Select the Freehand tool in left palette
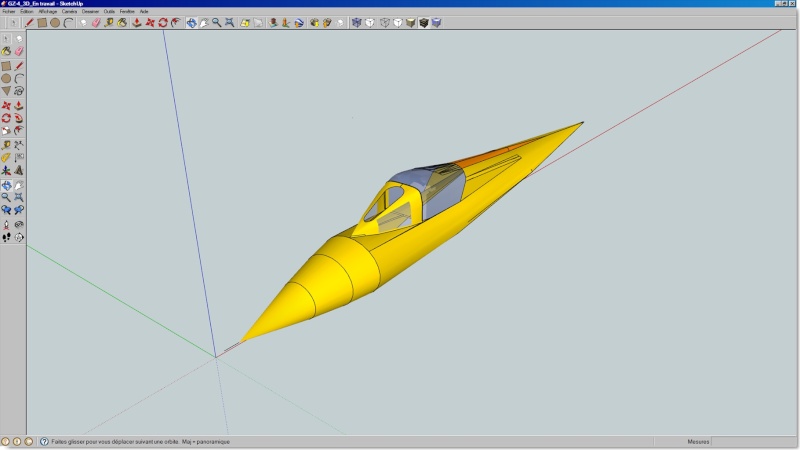This screenshot has height=450, width=800. pyautogui.click(x=19, y=91)
